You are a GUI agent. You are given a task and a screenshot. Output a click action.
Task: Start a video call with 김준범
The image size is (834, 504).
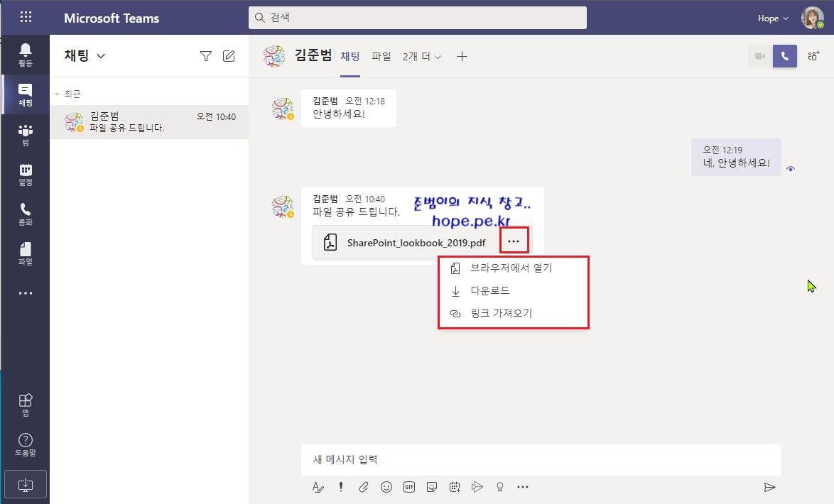(759, 56)
